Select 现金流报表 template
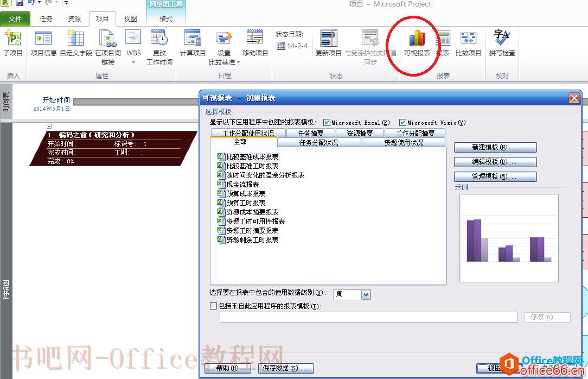588x379 pixels. point(238,185)
